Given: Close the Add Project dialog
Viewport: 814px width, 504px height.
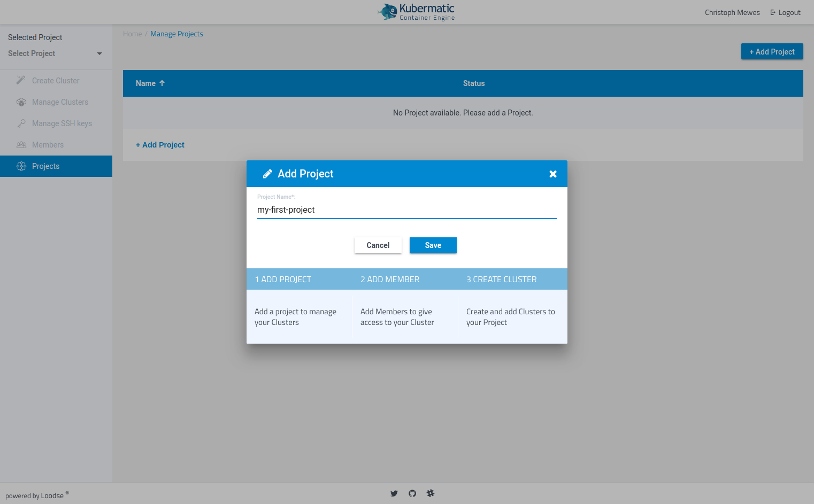Looking at the screenshot, I should [553, 174].
